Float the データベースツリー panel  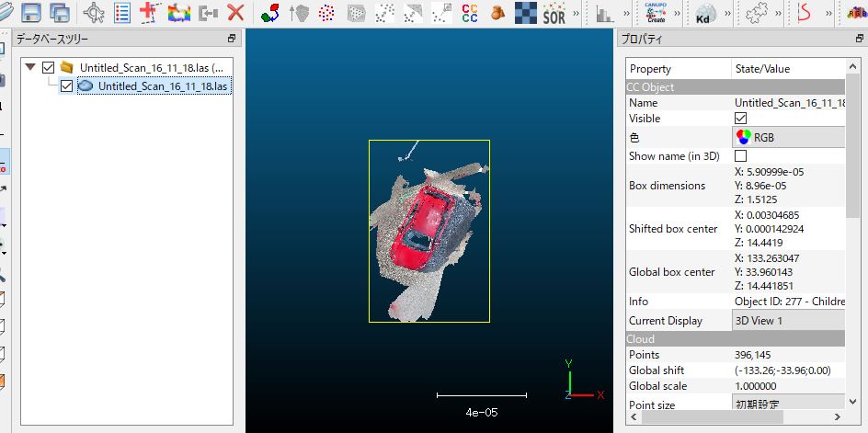[x=232, y=39]
